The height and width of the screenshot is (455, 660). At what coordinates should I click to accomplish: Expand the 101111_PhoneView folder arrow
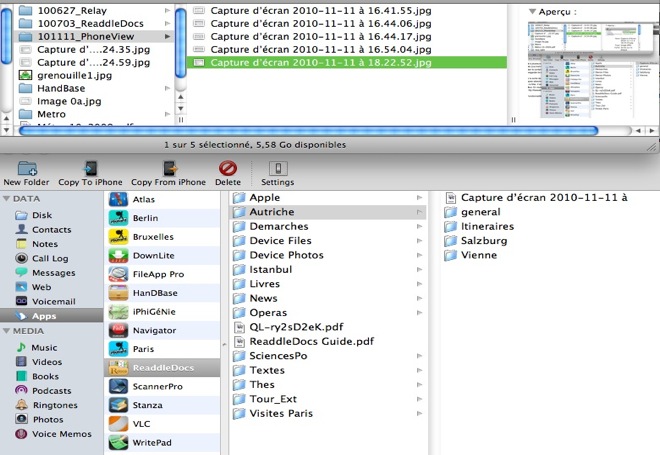pyautogui.click(x=167, y=36)
